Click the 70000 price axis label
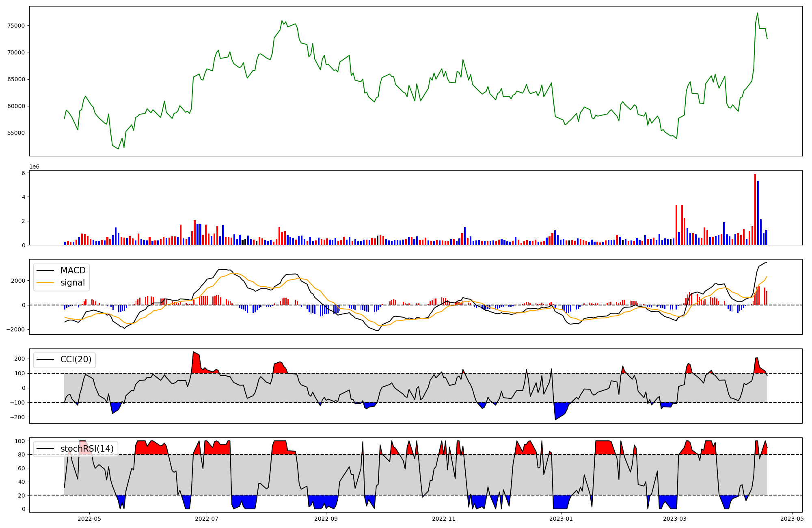Screen dimensions: 812x528 [16, 52]
